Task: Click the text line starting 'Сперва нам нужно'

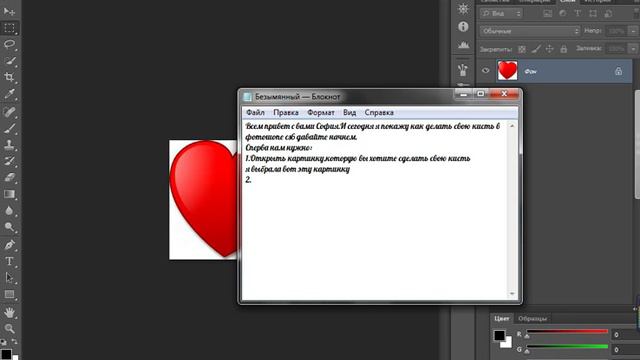Action: click(279, 147)
